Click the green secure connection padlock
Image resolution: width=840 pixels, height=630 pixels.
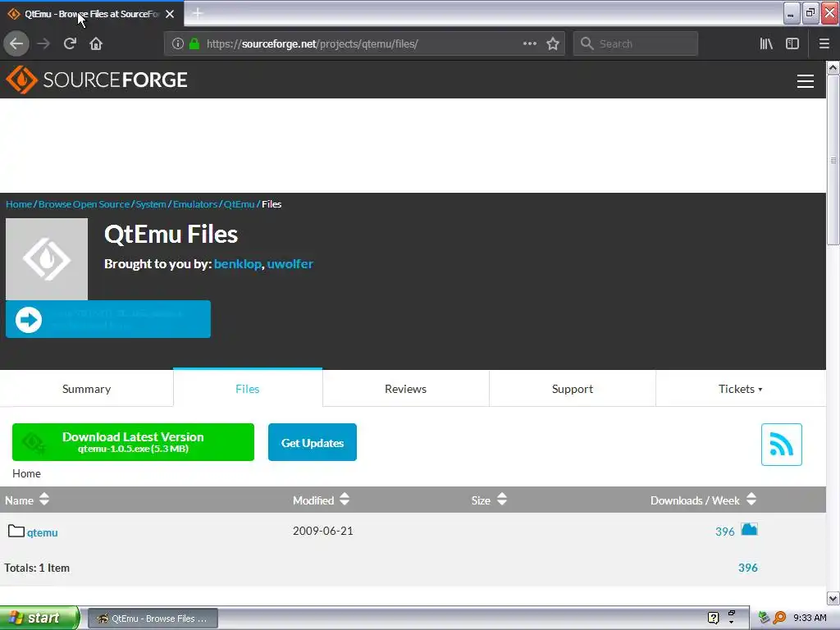194,43
